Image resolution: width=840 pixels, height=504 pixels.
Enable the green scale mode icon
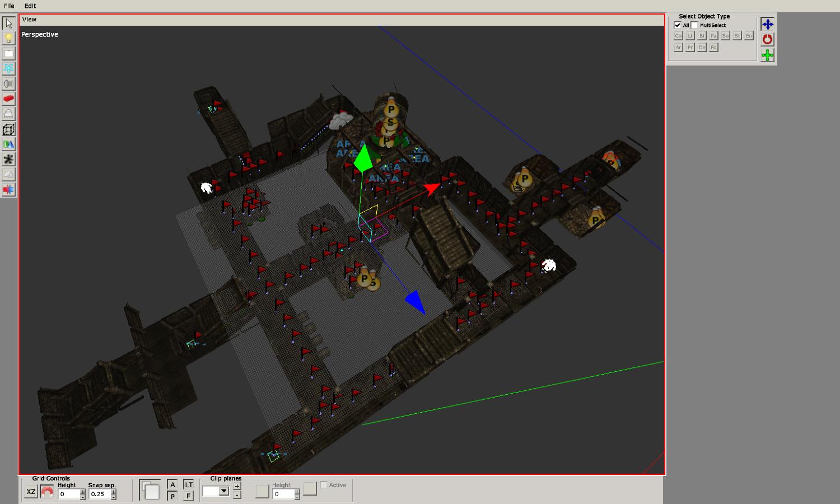tap(767, 55)
